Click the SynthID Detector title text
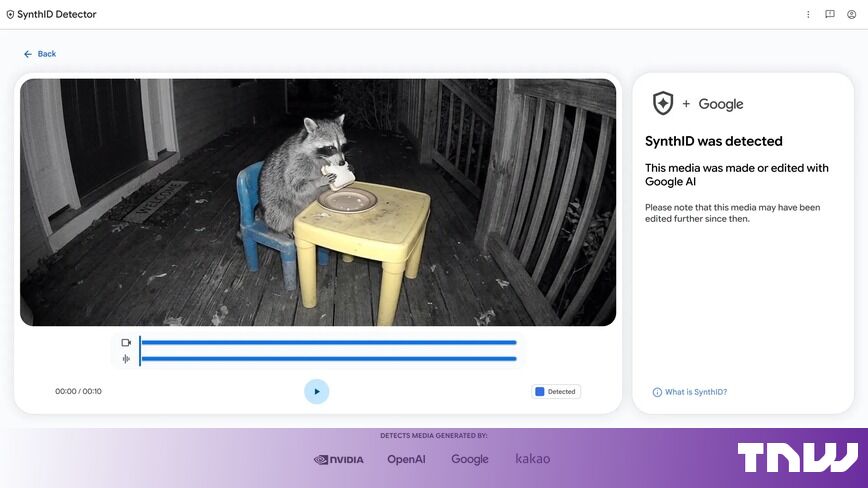 [x=56, y=14]
